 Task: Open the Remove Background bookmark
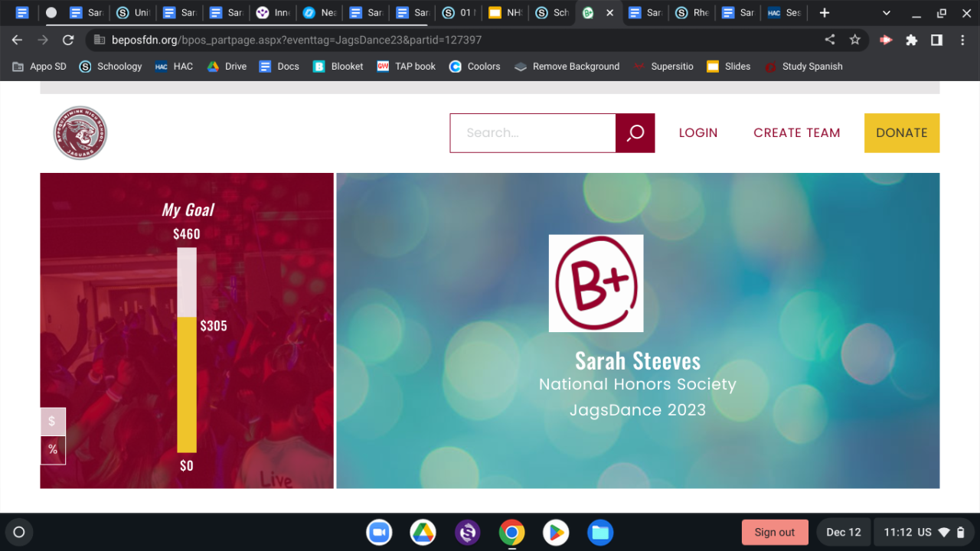click(567, 67)
